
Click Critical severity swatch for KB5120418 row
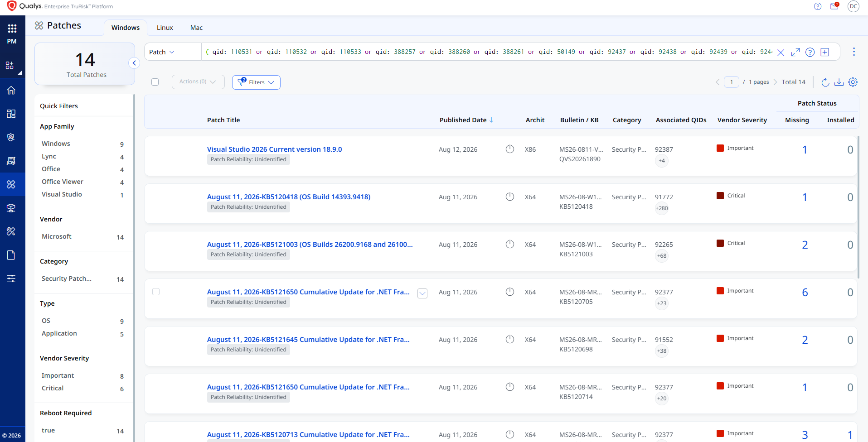pos(720,196)
